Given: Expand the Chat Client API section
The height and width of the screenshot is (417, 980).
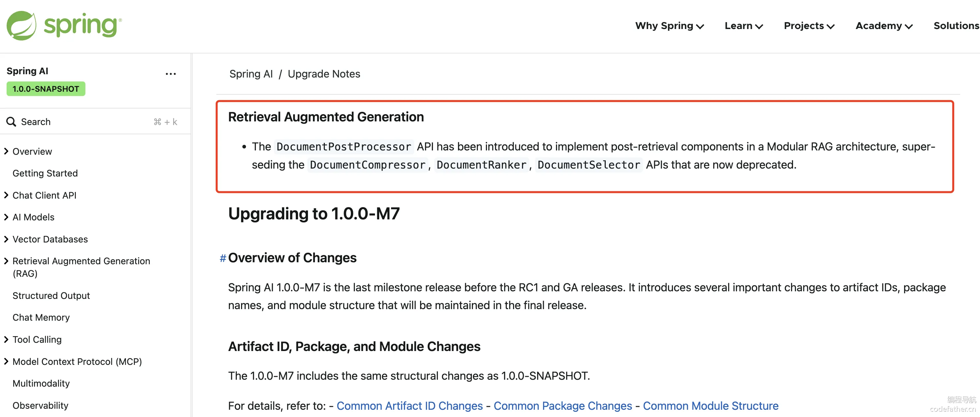Looking at the screenshot, I should [6, 195].
